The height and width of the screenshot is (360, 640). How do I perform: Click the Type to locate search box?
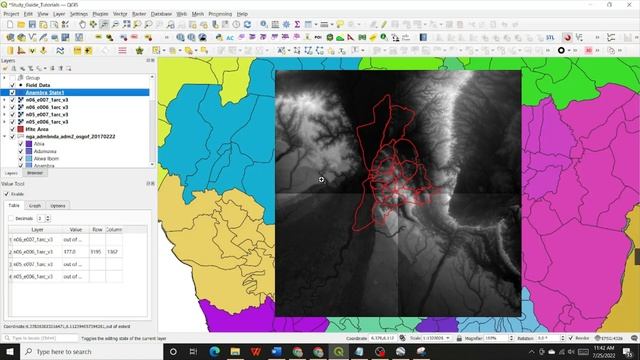(40, 338)
